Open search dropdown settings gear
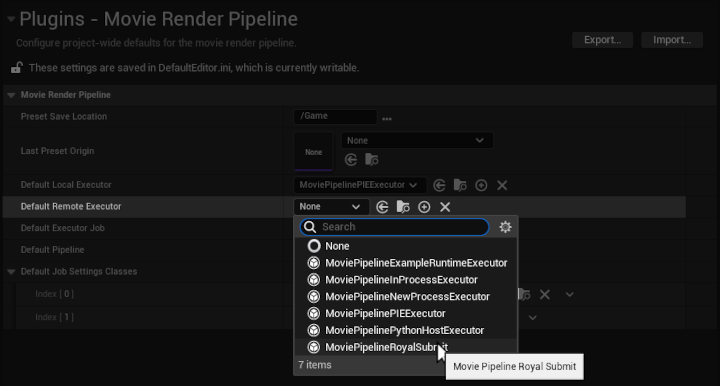This screenshot has height=386, width=720. 505,227
